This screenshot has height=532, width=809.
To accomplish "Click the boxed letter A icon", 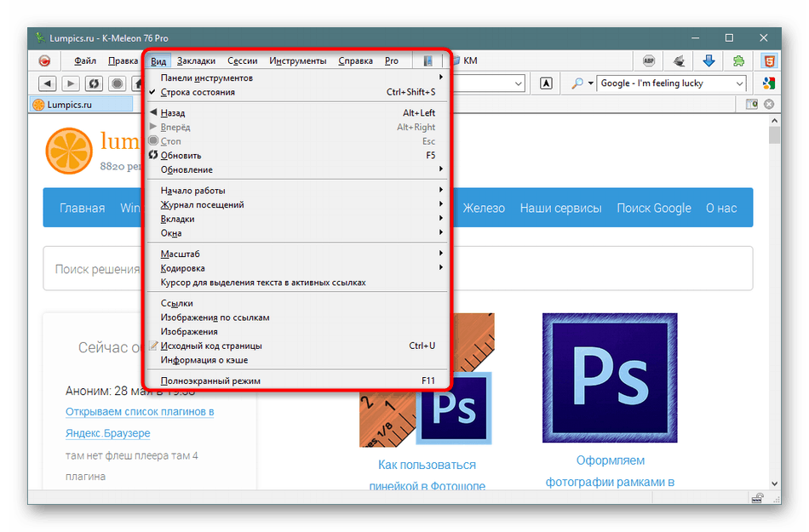I will pyautogui.click(x=546, y=83).
